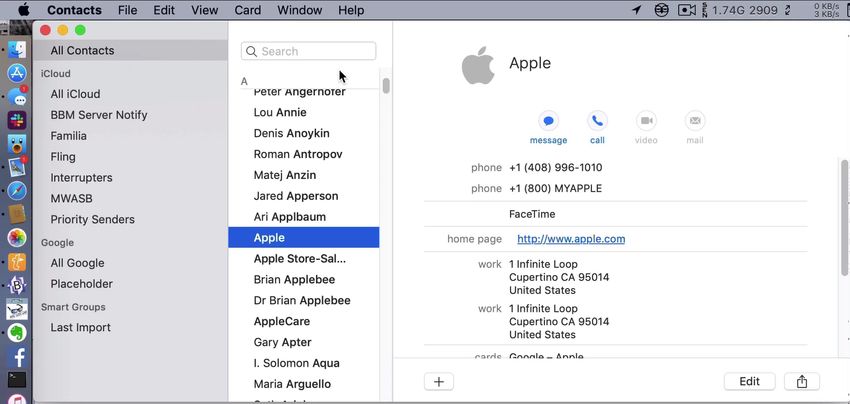Select the Placeholder group
The width and height of the screenshot is (850, 404).
tap(81, 284)
